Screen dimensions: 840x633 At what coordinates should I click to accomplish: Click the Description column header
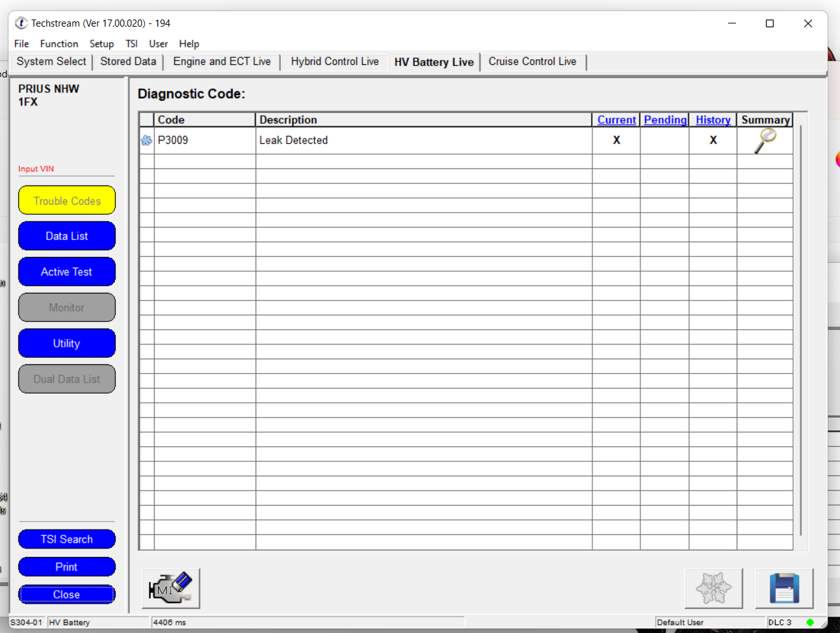coord(424,120)
